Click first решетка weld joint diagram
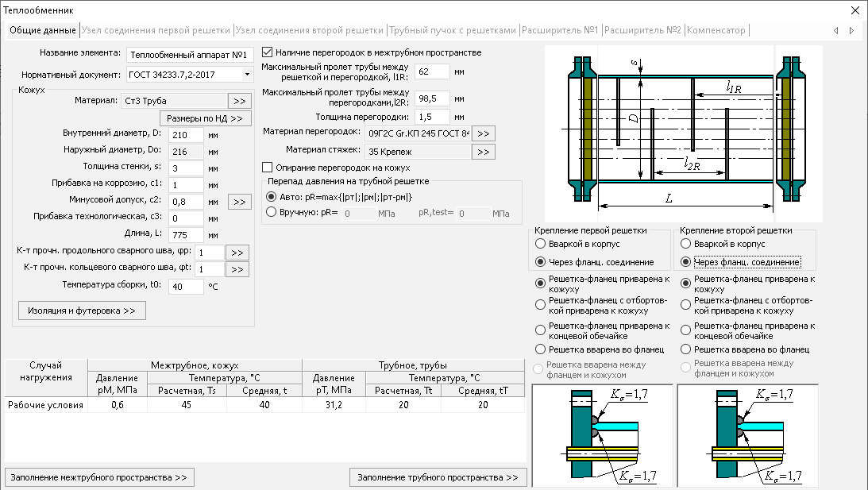Viewport: 868px width, 490px height. (602, 436)
